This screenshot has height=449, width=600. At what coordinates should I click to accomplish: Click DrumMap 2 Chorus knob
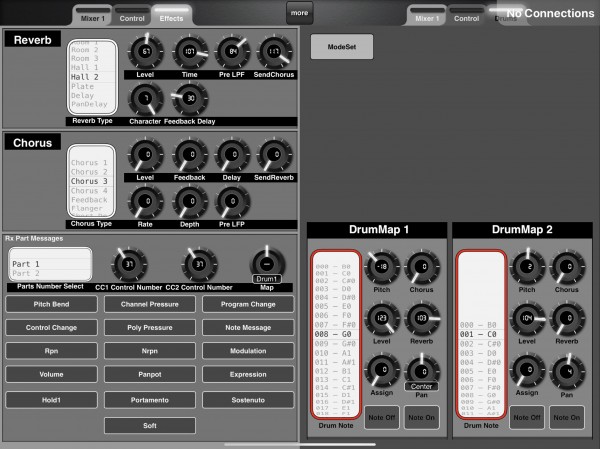[x=567, y=267]
